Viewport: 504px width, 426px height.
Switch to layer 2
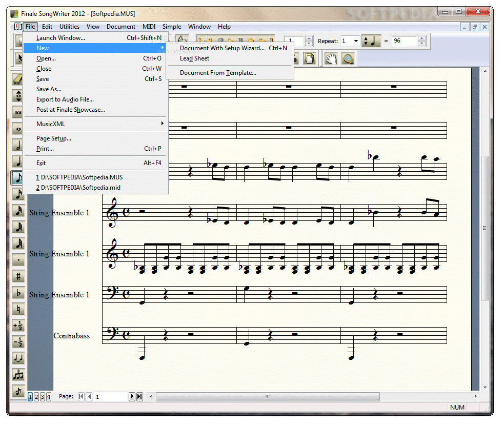coord(36,397)
